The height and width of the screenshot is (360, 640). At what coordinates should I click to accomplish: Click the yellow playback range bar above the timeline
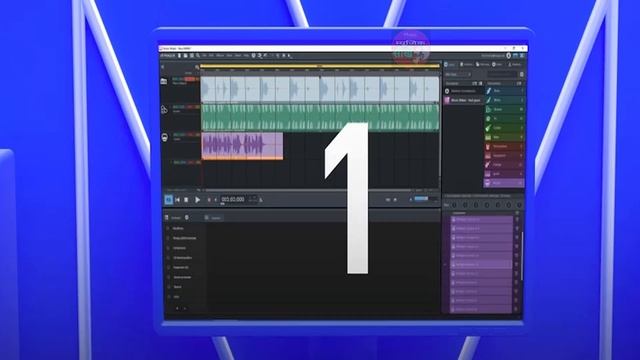(320, 66)
